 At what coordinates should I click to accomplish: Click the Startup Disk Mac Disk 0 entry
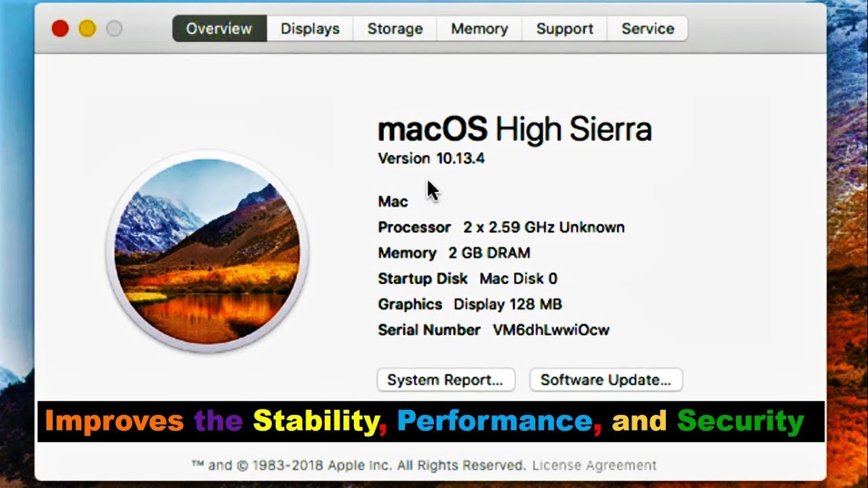467,279
